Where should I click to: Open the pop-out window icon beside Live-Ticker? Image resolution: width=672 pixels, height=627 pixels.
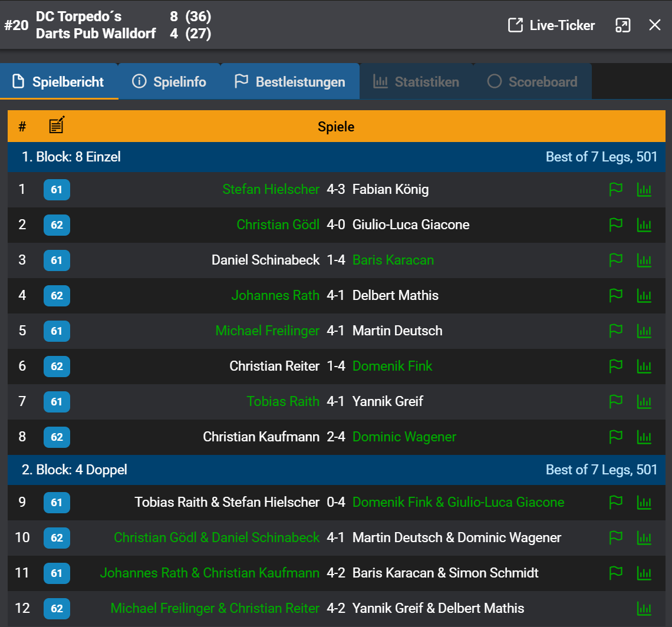pos(622,25)
